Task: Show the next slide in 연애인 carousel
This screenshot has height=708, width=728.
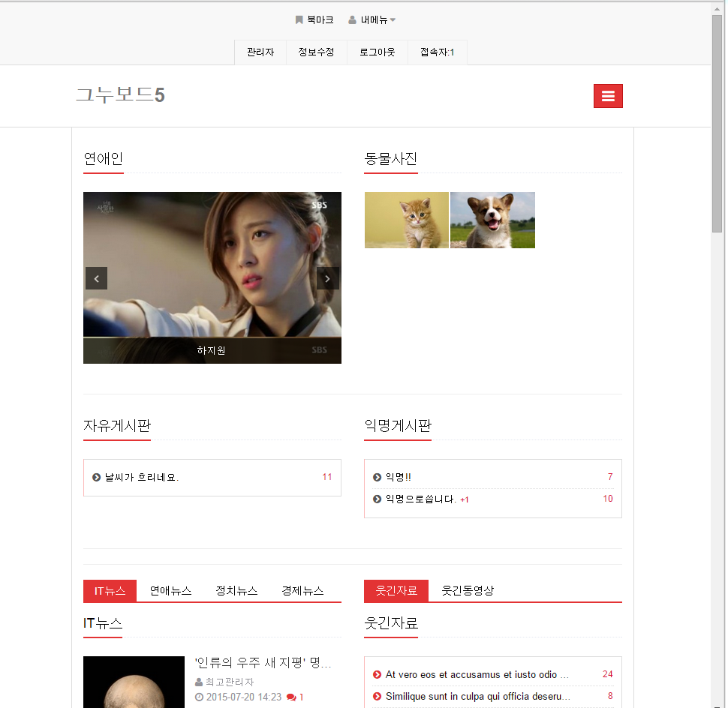Action: [x=328, y=278]
